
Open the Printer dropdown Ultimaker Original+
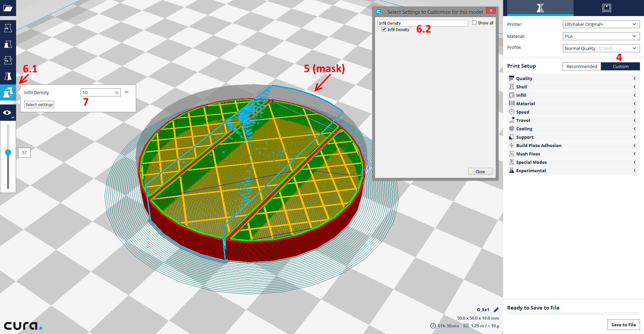point(601,24)
